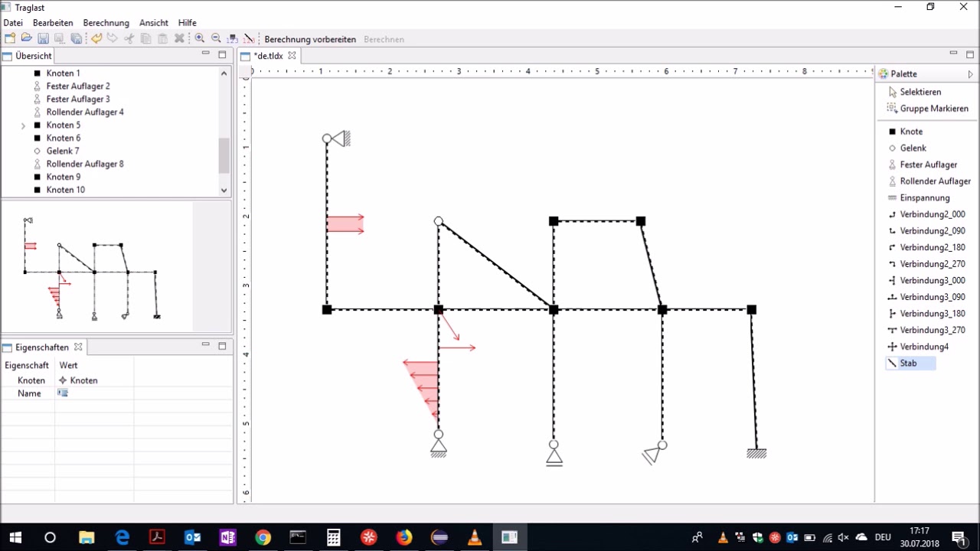Open the notification center icon
980x551 pixels.
pos(959,537)
